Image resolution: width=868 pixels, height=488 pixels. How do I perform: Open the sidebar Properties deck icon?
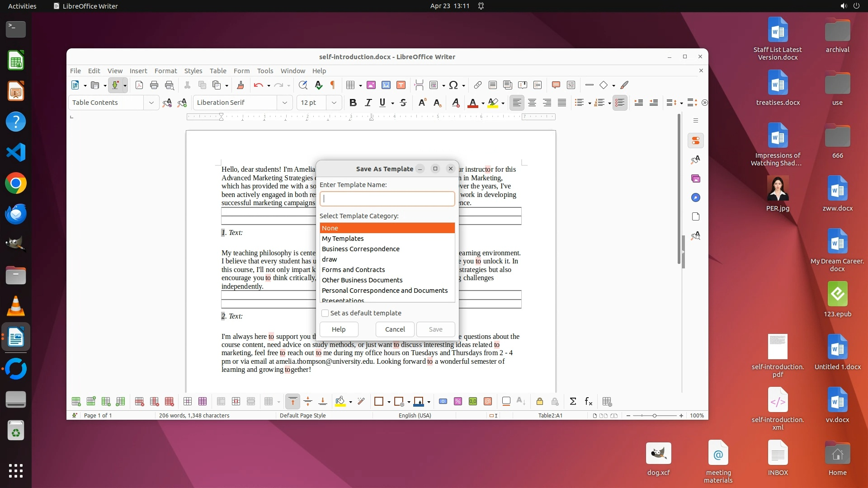(x=696, y=141)
